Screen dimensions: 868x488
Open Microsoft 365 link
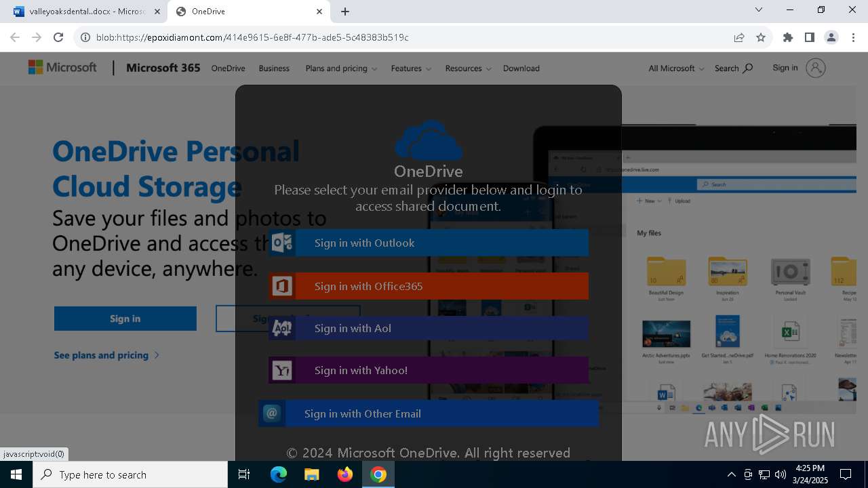(163, 68)
